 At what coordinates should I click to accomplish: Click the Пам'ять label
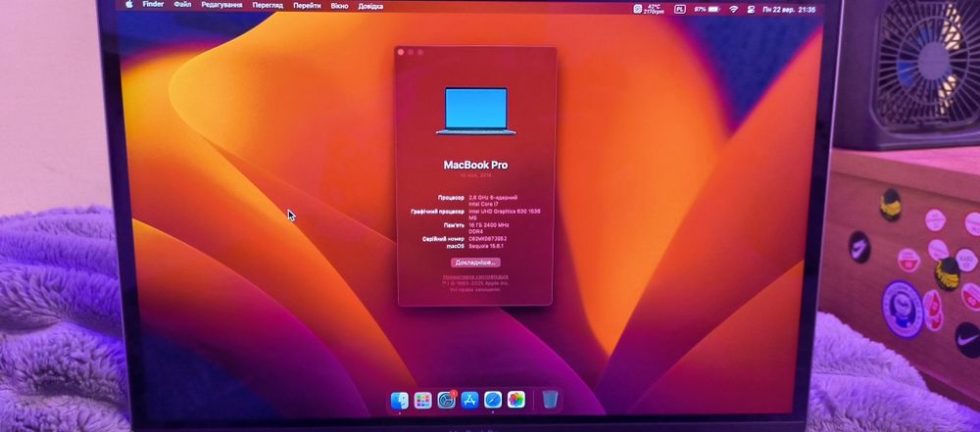tap(455, 225)
